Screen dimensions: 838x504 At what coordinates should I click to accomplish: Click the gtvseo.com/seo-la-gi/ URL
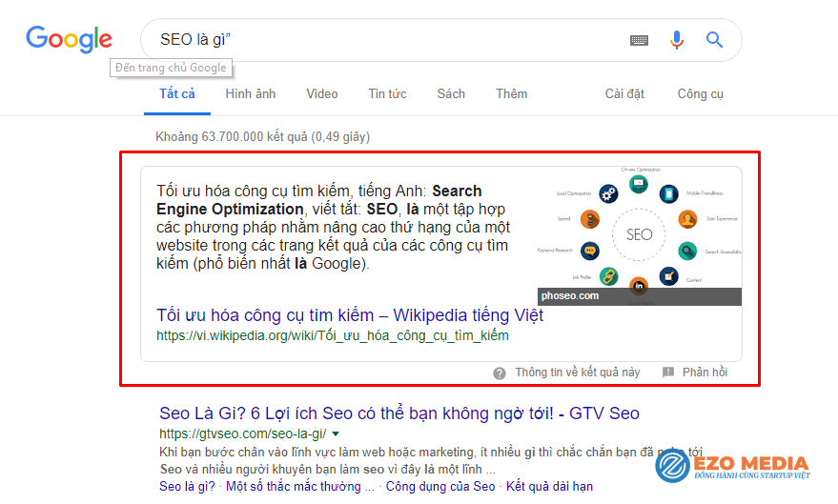coord(243,434)
